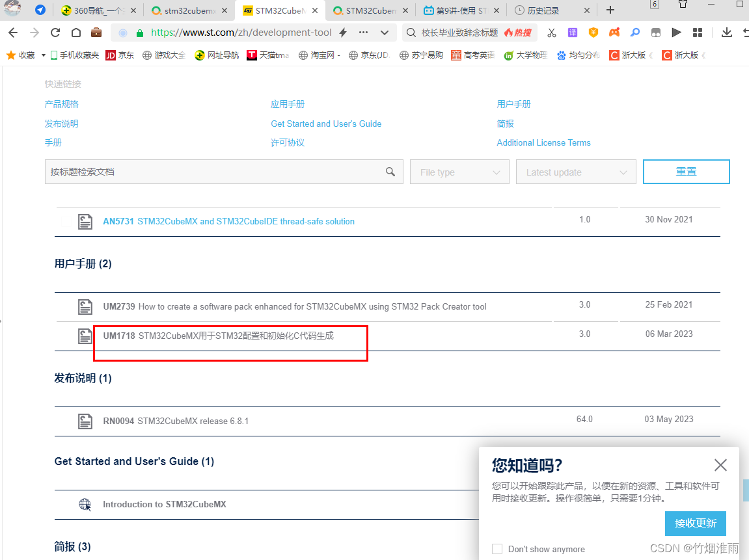Click the RN0094 document icon
Screen dimensions: 749x560
tap(85, 421)
